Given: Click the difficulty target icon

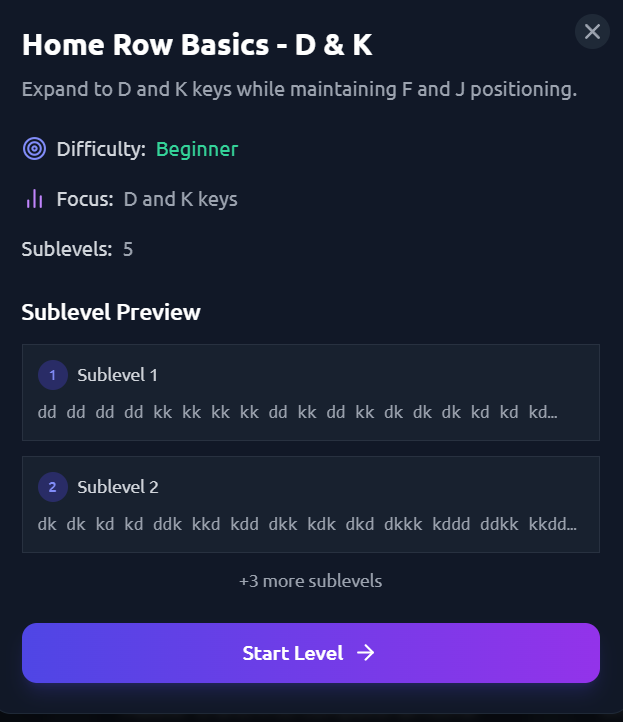Looking at the screenshot, I should click(34, 150).
